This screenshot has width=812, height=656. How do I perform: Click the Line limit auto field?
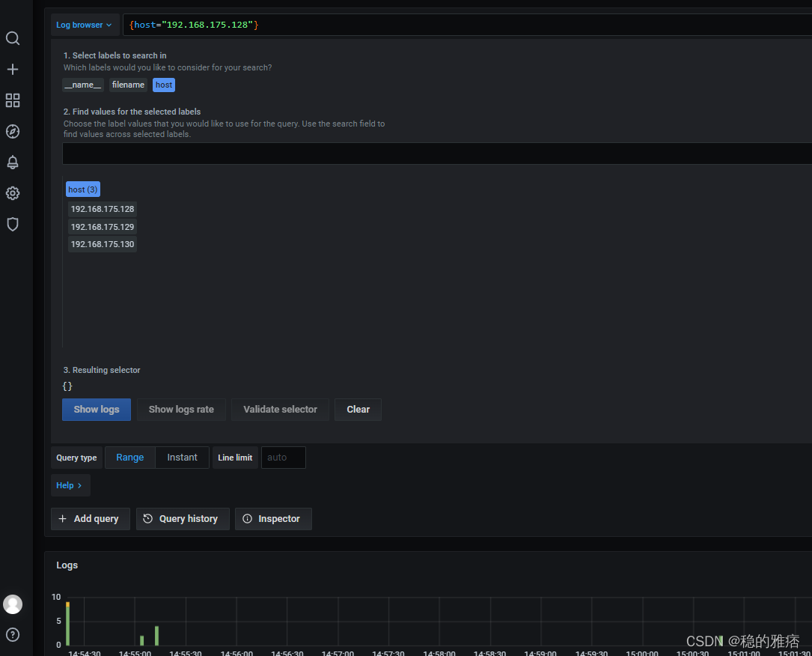[x=284, y=458]
